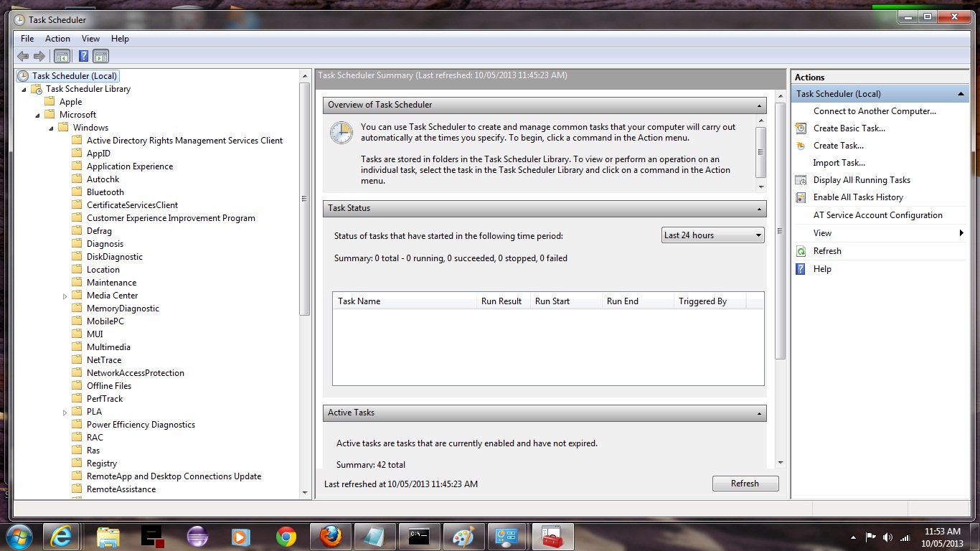This screenshot has height=551, width=980.
Task: Click the Create Basic Task icon
Action: coord(801,128)
